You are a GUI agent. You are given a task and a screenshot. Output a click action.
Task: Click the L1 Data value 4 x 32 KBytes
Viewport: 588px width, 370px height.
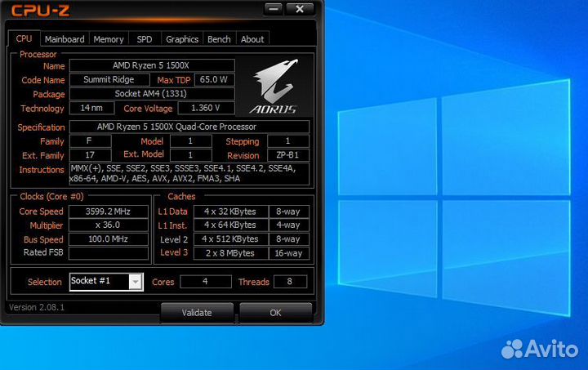[x=230, y=212]
